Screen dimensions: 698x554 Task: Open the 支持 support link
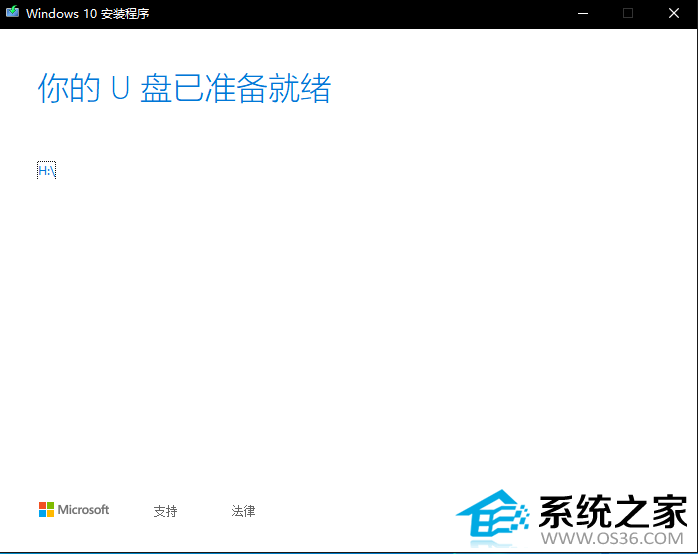(166, 511)
